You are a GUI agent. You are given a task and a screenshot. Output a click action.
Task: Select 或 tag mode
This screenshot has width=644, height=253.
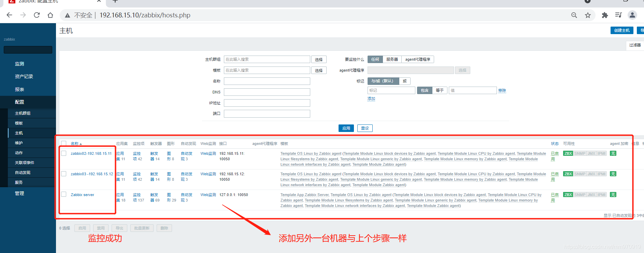click(405, 81)
